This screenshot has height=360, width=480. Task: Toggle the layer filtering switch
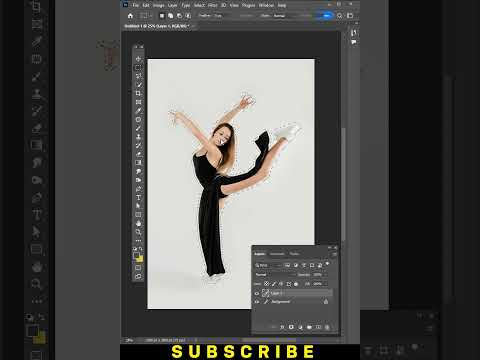pos(327,264)
